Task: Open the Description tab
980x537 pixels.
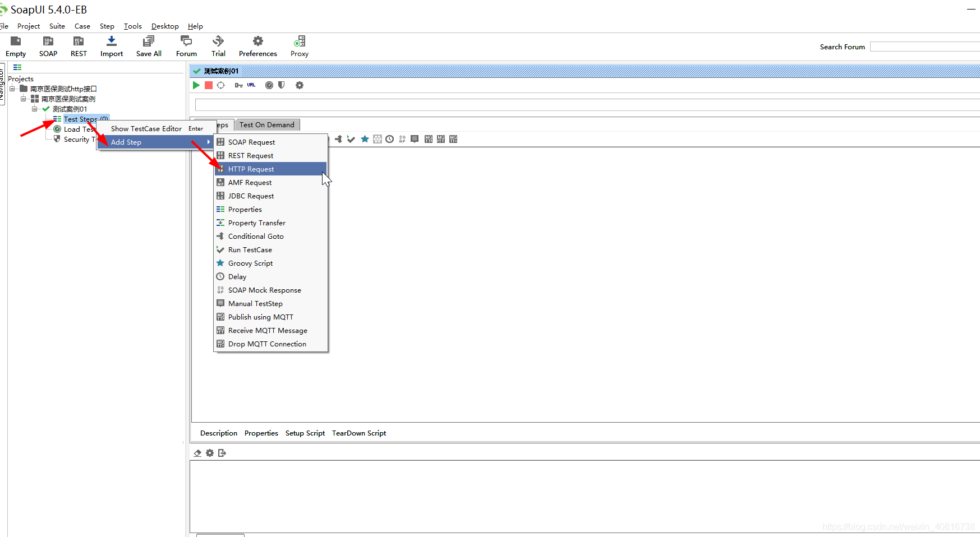Action: tap(219, 433)
